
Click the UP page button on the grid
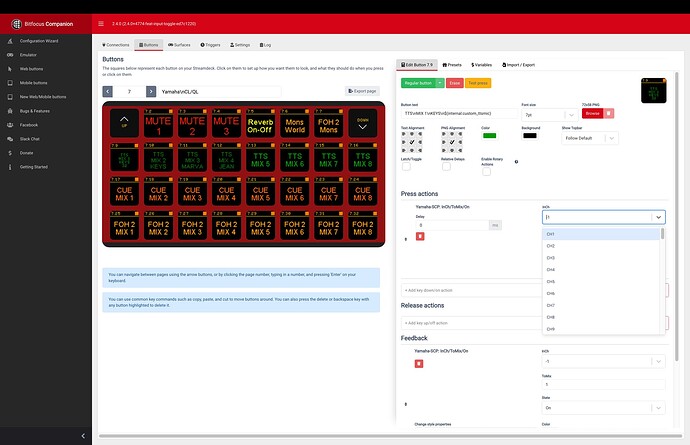click(x=124, y=123)
